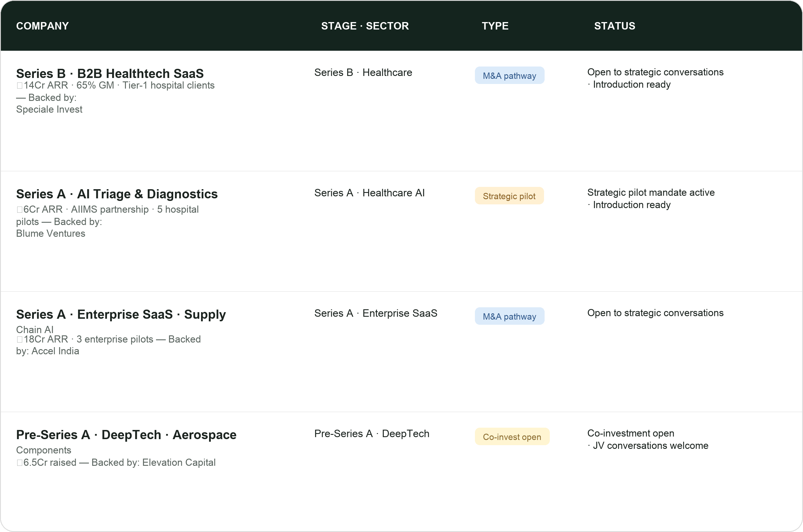
Task: Select the 'Pre-Series A · DeepTech' stage cell
Action: point(372,434)
